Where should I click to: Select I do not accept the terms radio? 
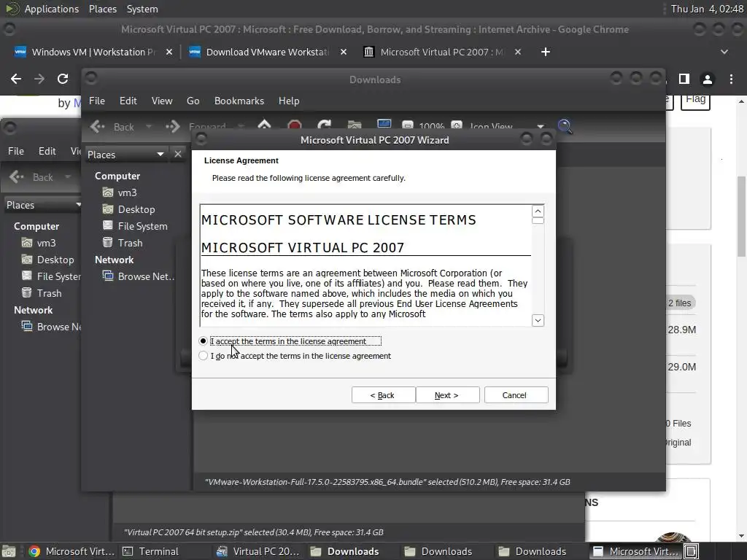click(204, 356)
